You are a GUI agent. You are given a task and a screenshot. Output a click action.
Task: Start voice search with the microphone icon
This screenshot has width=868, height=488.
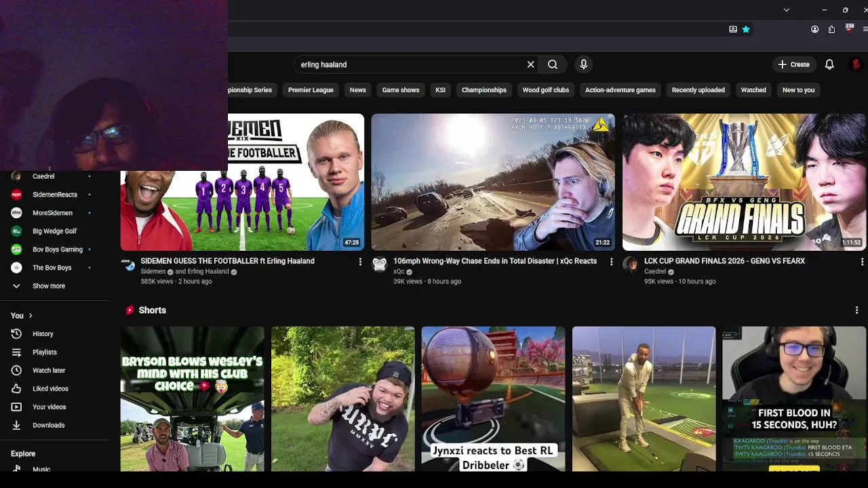tap(583, 64)
